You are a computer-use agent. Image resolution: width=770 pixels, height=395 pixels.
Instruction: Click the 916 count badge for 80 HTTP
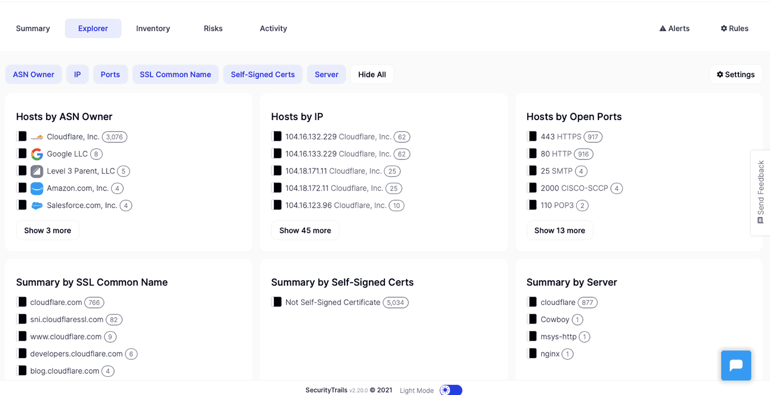[x=584, y=154]
